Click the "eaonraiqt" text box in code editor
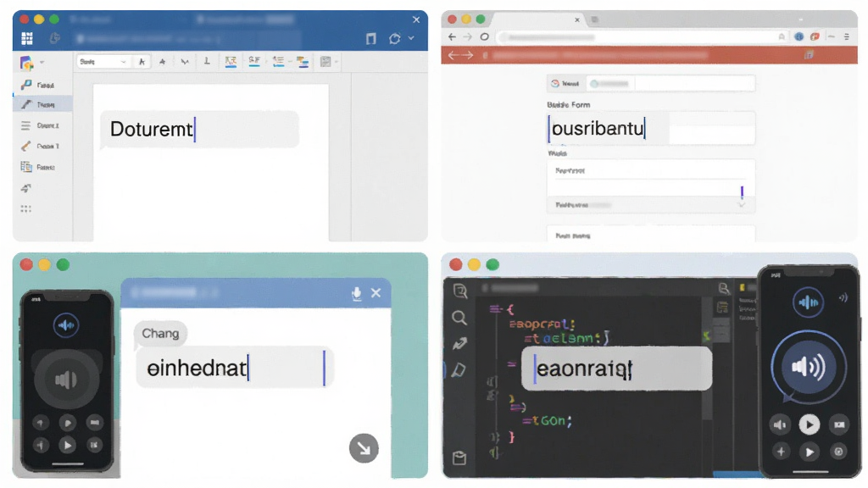 (x=617, y=369)
